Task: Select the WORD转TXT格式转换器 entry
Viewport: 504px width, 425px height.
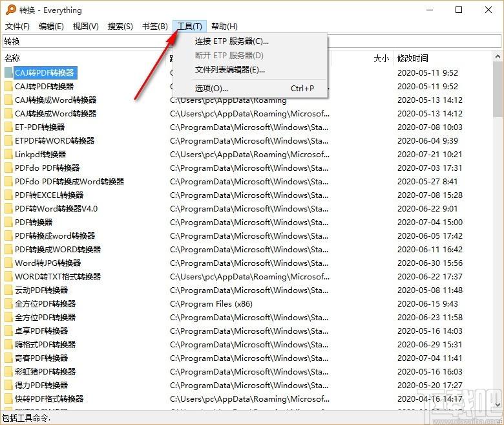Action: pos(58,277)
